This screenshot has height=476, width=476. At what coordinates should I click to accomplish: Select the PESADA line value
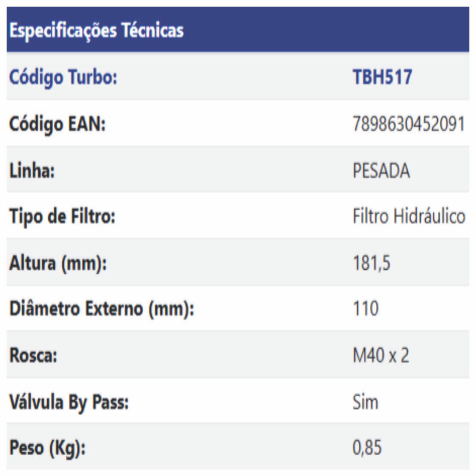[381, 171]
